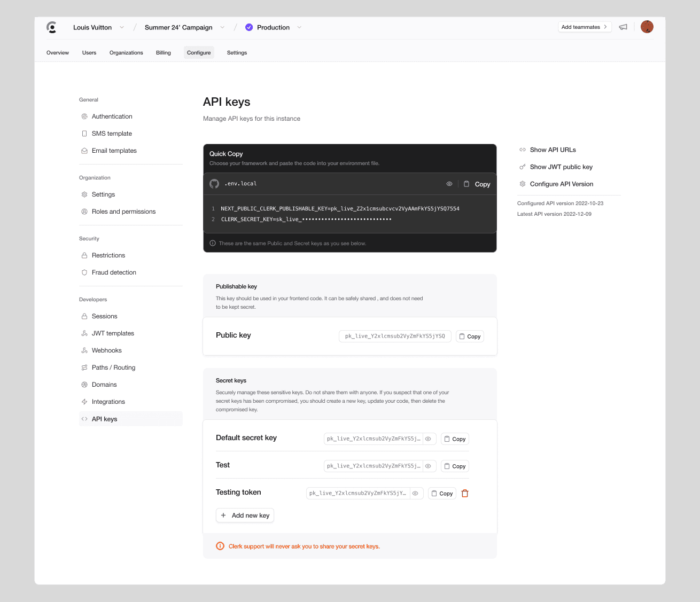Viewport: 700px width, 602px height.
Task: Click the fingerprint icon beside Authentication
Action: 84,116
